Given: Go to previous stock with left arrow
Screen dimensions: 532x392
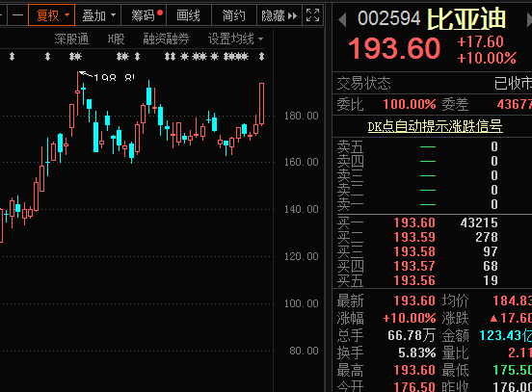Looking at the screenshot, I should tap(342, 19).
